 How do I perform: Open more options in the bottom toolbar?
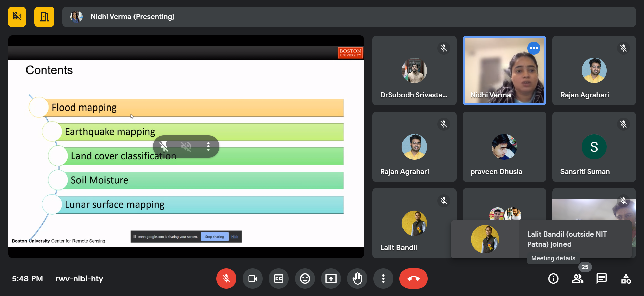pos(383,279)
